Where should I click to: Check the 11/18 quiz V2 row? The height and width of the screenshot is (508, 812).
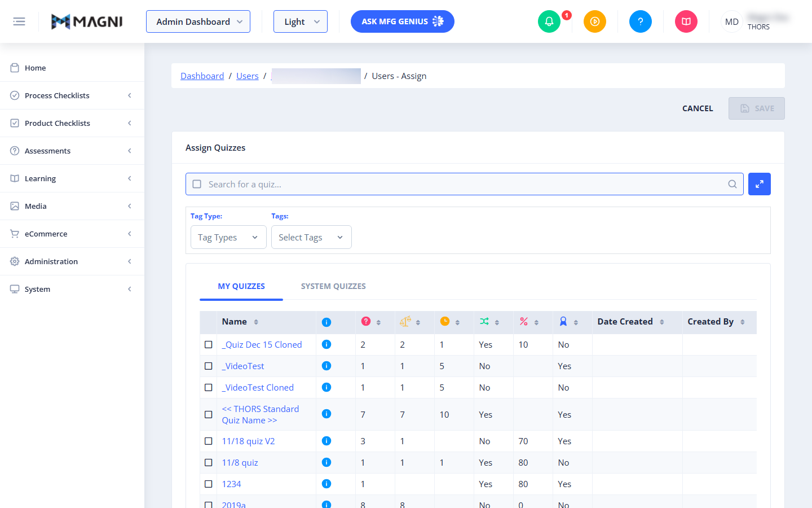click(209, 441)
